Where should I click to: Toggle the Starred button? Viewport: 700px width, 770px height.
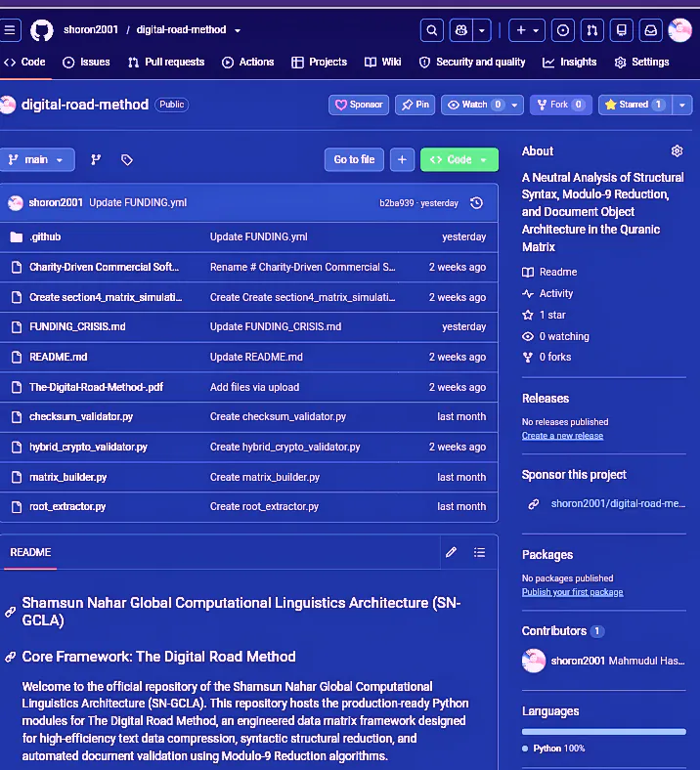coord(635,105)
